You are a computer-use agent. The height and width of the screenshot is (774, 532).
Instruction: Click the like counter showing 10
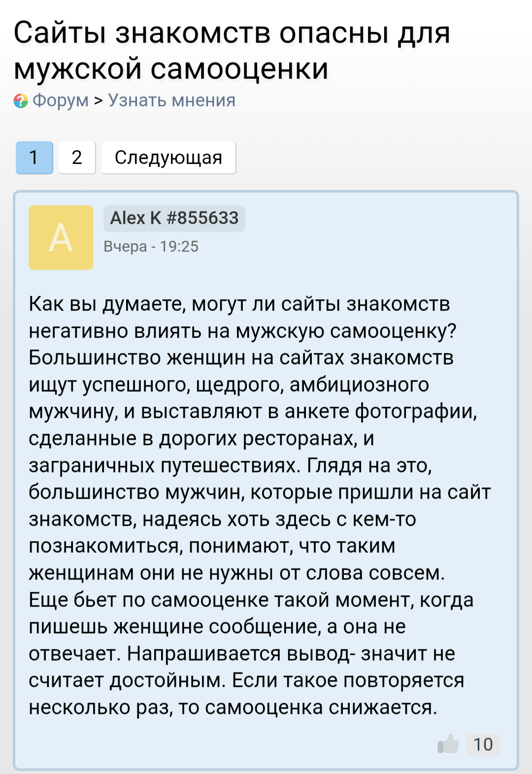click(483, 744)
